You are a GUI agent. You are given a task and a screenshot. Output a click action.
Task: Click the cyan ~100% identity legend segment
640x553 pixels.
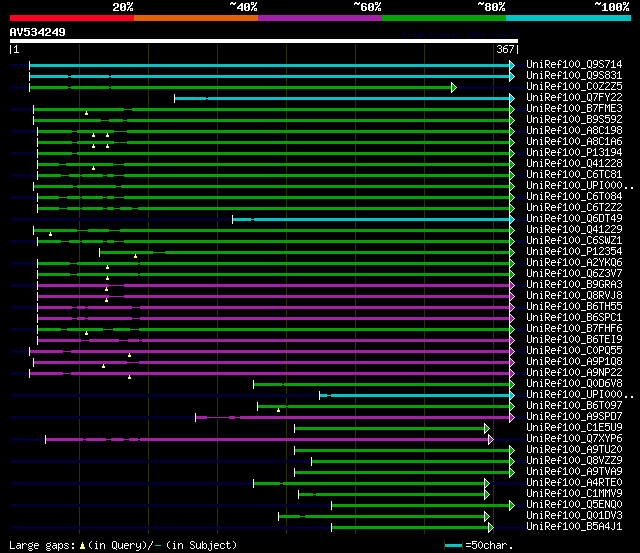tap(569, 18)
